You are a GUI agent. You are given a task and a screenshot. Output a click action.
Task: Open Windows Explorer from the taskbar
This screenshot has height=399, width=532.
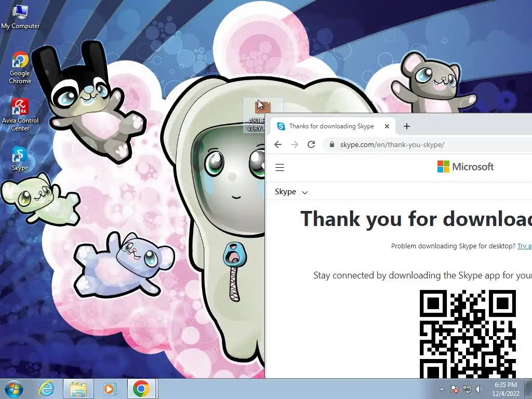(x=78, y=389)
